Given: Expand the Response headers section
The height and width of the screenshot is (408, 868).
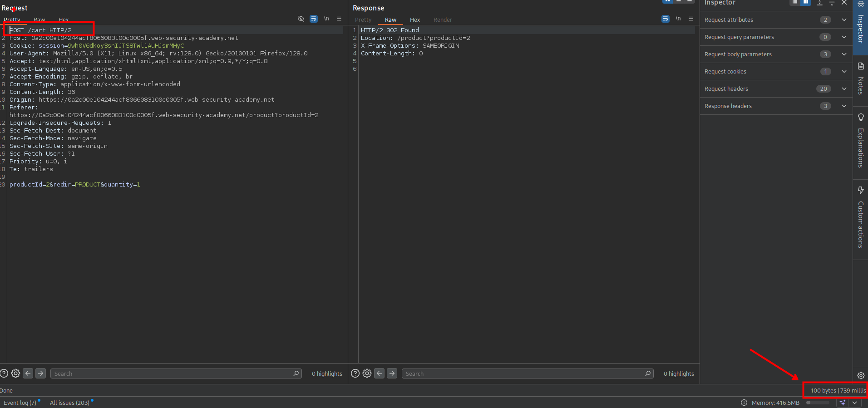Looking at the screenshot, I should click(843, 106).
